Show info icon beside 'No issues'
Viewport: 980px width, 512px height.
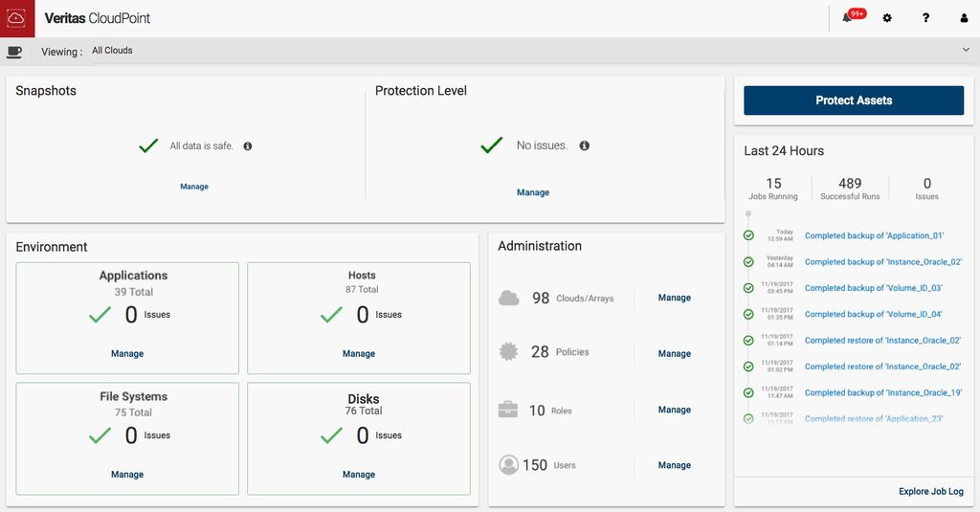click(585, 146)
